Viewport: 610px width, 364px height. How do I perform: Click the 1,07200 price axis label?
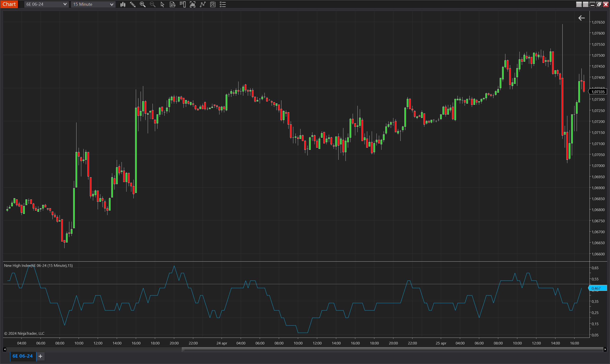(x=598, y=122)
